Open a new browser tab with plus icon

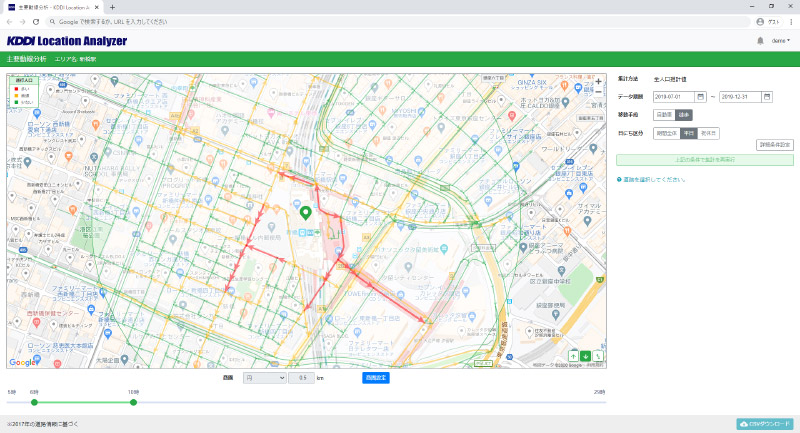112,7
